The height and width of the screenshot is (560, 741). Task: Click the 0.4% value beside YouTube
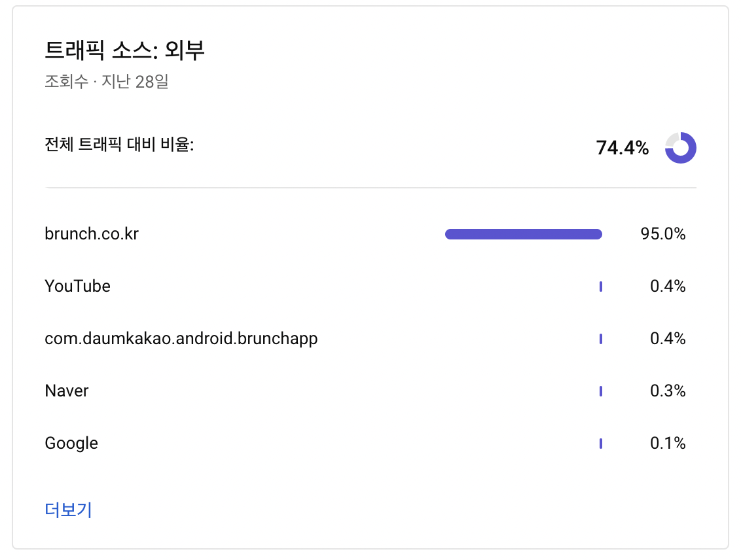click(x=668, y=286)
